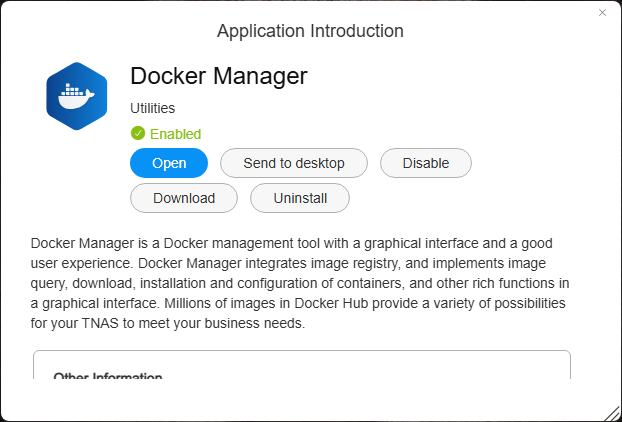Click the Other Information section heading
Screen dimensions: 622x422
point(108,376)
